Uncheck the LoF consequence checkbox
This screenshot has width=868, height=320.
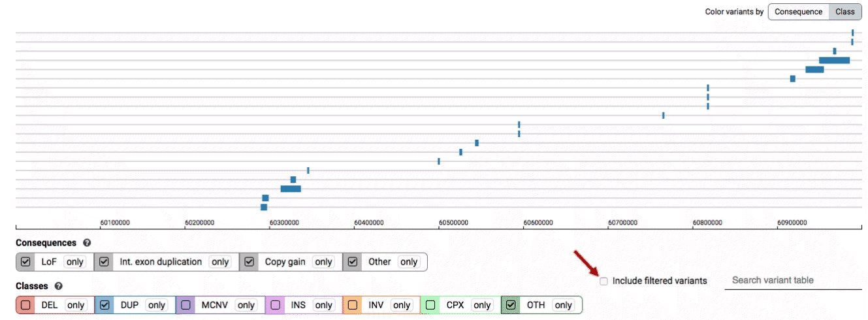pos(26,262)
